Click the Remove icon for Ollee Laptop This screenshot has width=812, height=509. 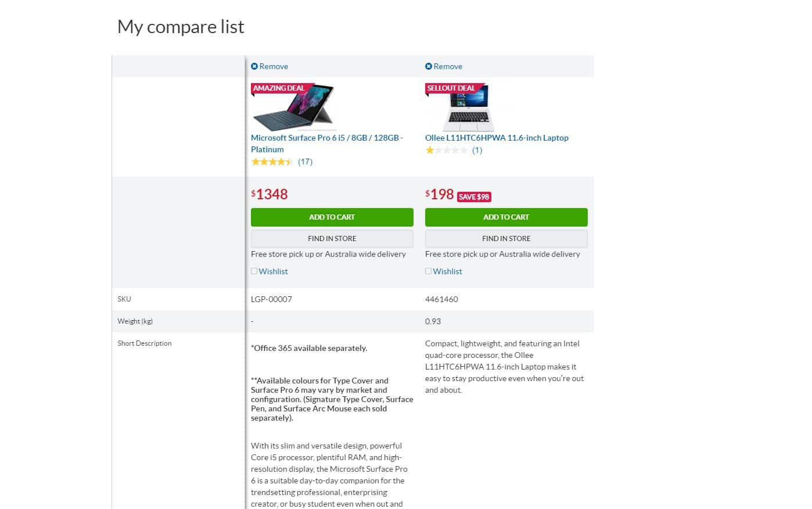coord(429,66)
